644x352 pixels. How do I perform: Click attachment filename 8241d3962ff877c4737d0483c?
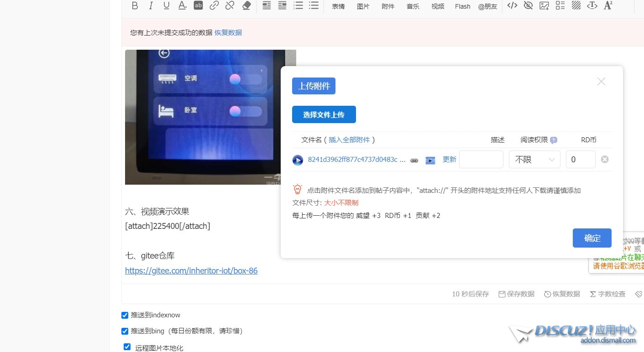click(357, 160)
